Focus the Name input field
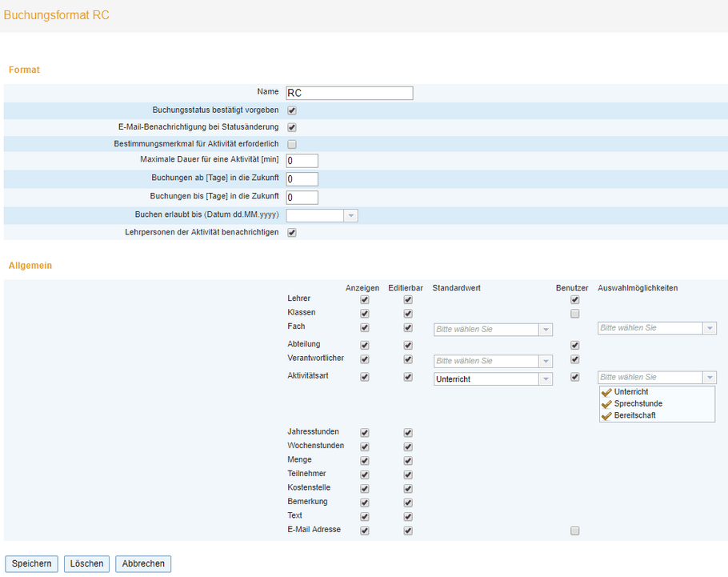 349,93
